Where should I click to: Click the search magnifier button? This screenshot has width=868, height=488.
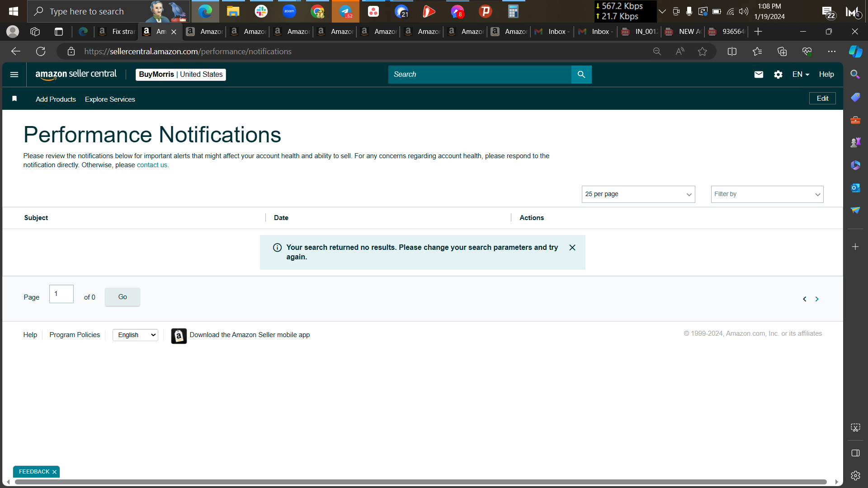(581, 75)
